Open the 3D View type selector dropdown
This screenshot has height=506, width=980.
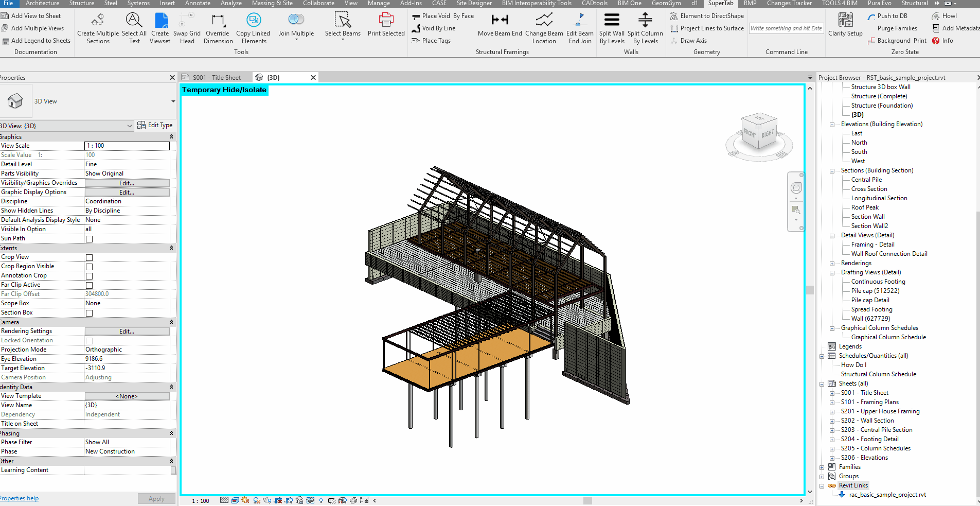point(173,101)
